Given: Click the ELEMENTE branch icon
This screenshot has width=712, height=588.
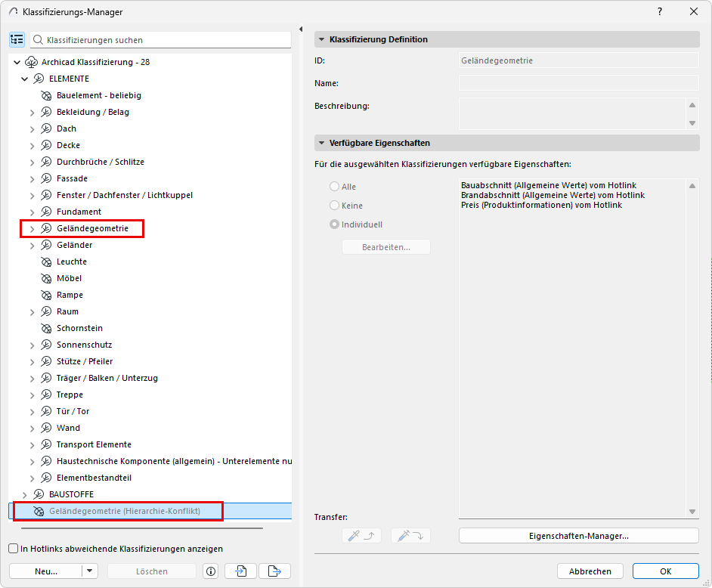Looking at the screenshot, I should click(39, 79).
